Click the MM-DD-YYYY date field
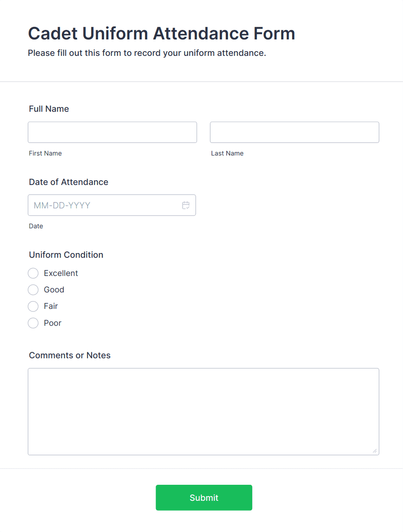Image resolution: width=403 pixels, height=532 pixels. coord(104,205)
